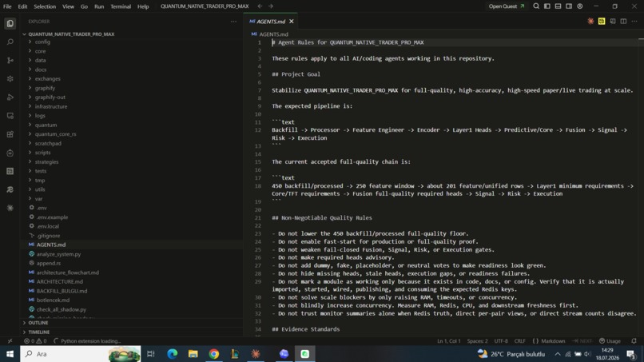This screenshot has width=644, height=362.
Task: Click the orange Claude icon in editor toolbar
Action: click(590, 22)
